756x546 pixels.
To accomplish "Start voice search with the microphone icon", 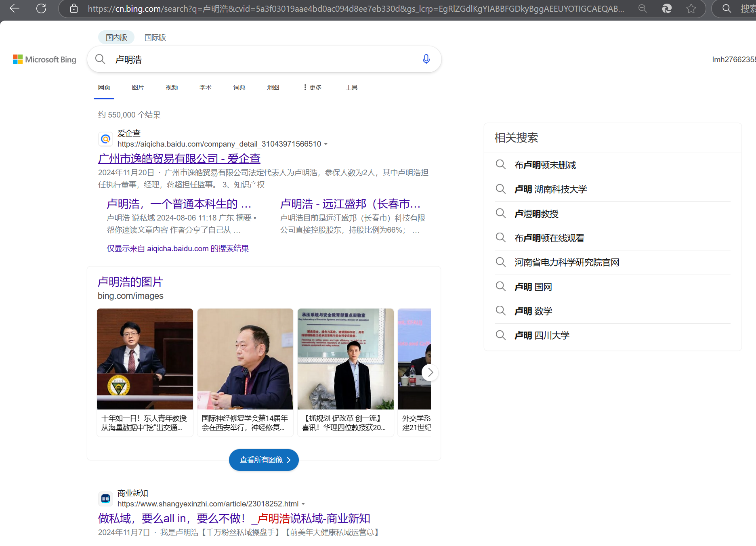I will (426, 59).
